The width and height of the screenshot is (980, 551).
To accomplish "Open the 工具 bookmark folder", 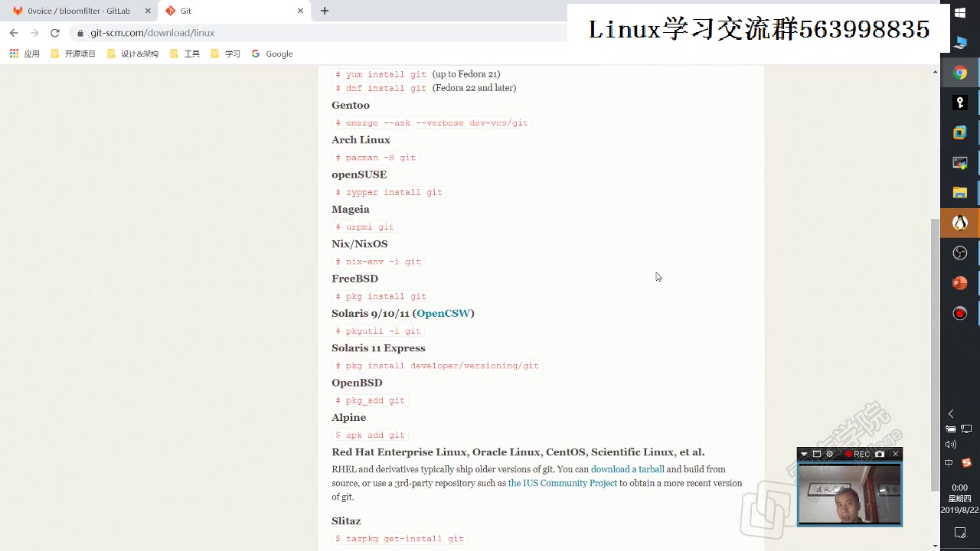I will click(x=185, y=54).
